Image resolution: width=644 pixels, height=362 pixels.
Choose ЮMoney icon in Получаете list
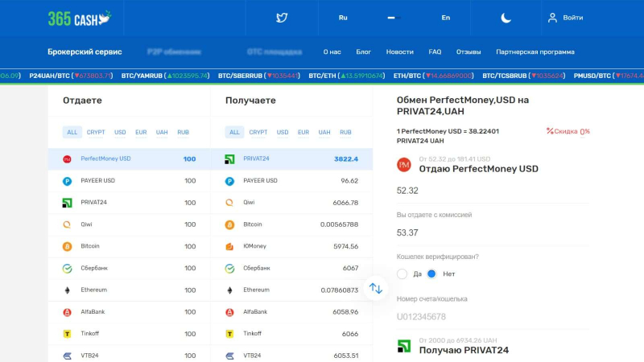click(229, 246)
